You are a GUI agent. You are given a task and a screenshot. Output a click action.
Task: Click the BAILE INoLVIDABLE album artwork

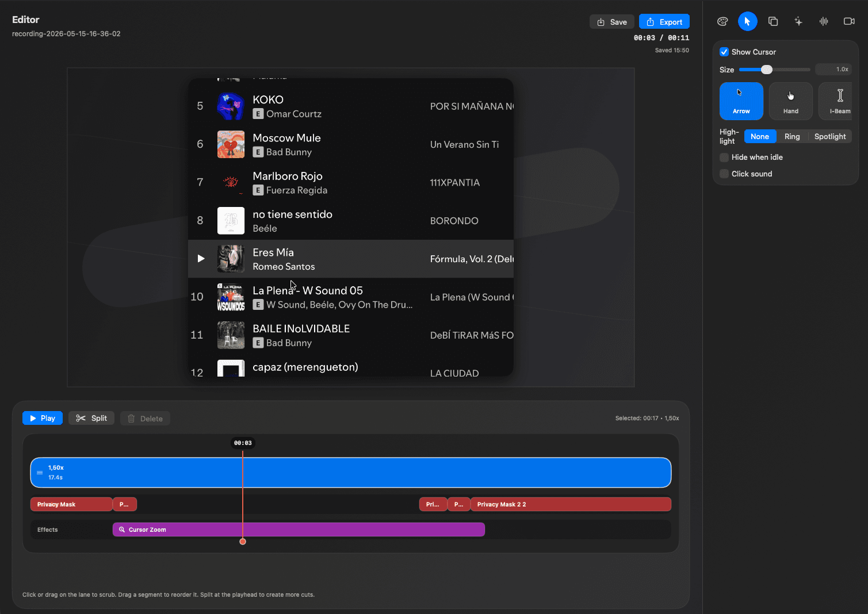[231, 335]
